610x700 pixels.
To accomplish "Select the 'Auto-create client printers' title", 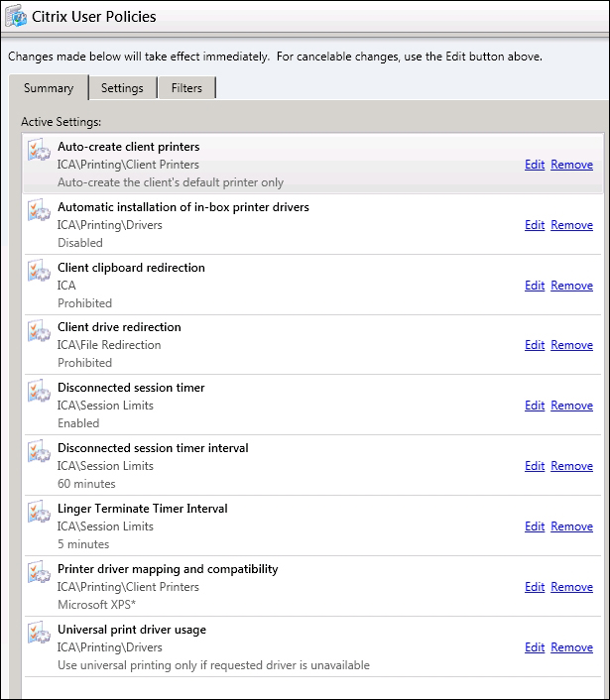I will [129, 147].
